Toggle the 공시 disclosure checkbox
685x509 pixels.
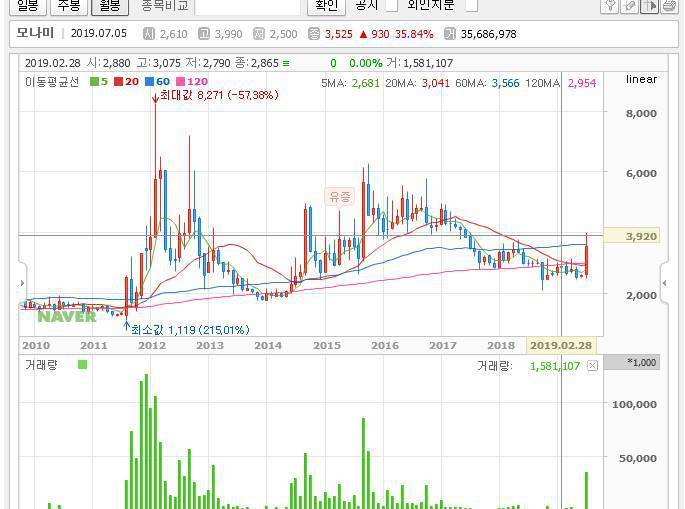[x=392, y=5]
